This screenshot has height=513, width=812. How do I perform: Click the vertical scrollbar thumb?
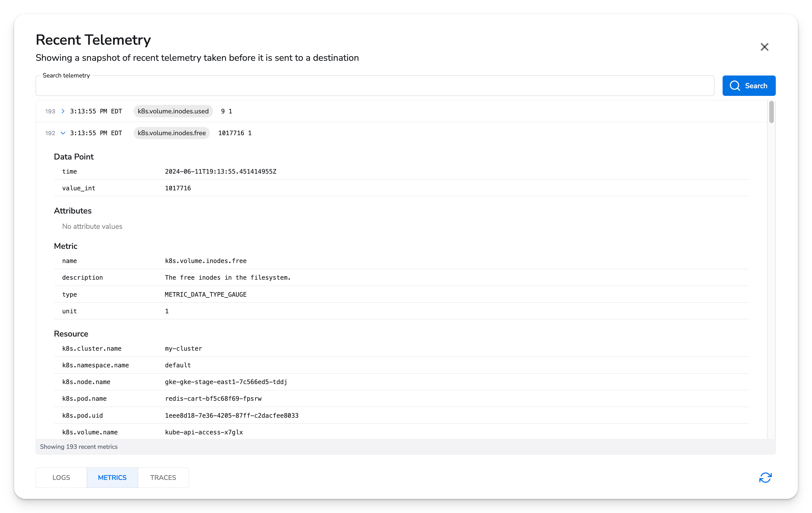(772, 112)
